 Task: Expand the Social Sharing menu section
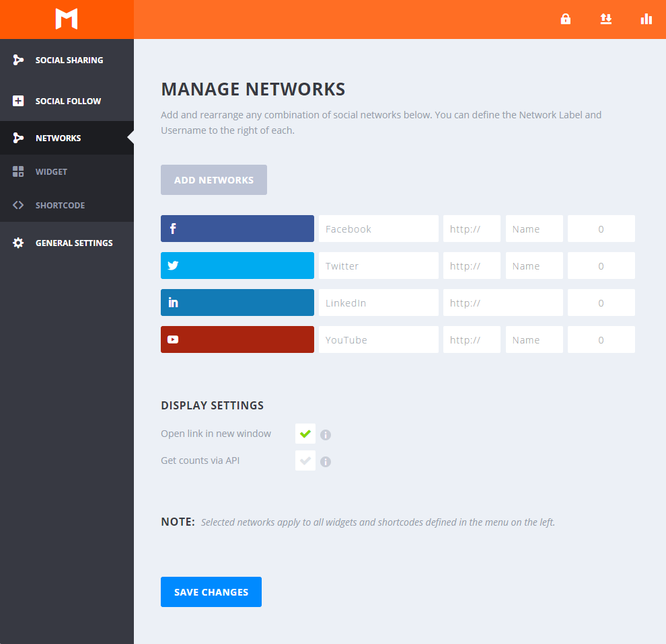[x=69, y=60]
